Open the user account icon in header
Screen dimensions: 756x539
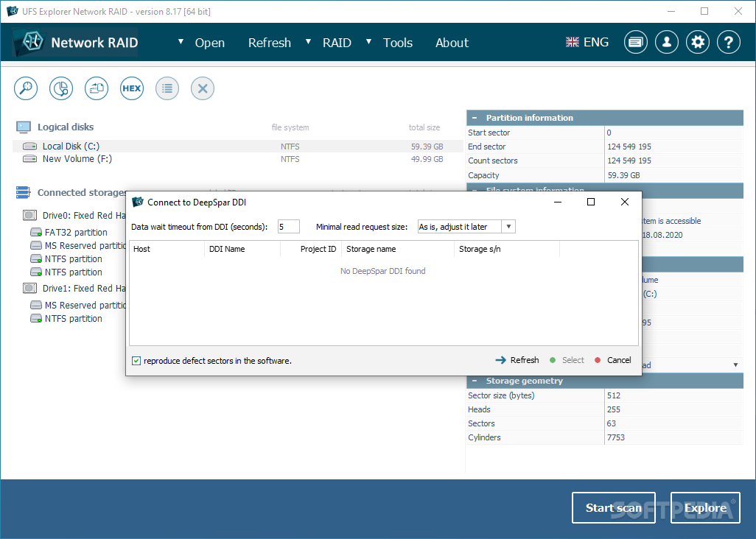point(667,43)
